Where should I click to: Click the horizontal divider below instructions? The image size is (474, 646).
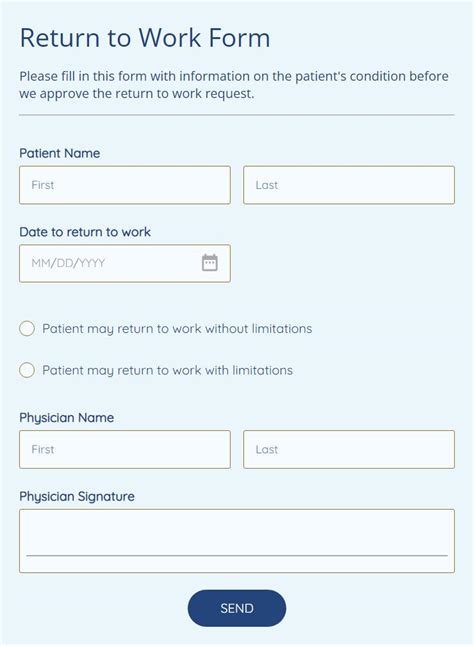[237, 115]
